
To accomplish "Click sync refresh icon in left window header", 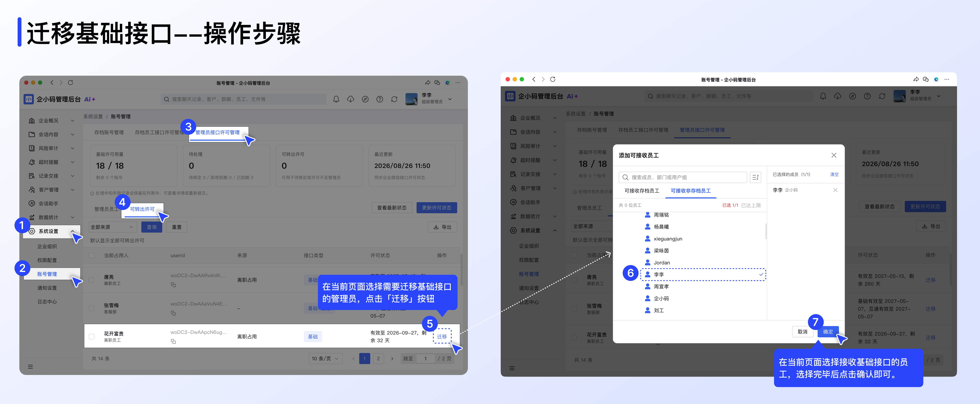I will pos(394,99).
